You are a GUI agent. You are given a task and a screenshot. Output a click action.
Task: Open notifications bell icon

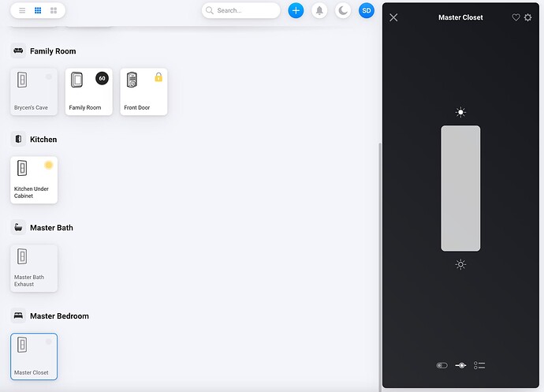pyautogui.click(x=319, y=10)
